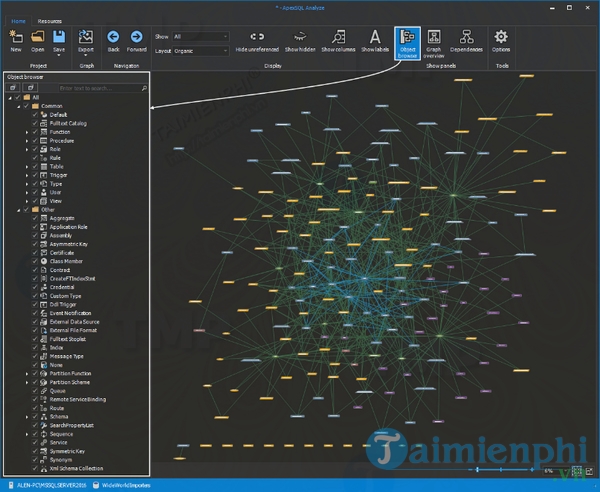Viewport: 600px width, 492px height.
Task: Toggle the Object browser panel button
Action: pos(408,43)
